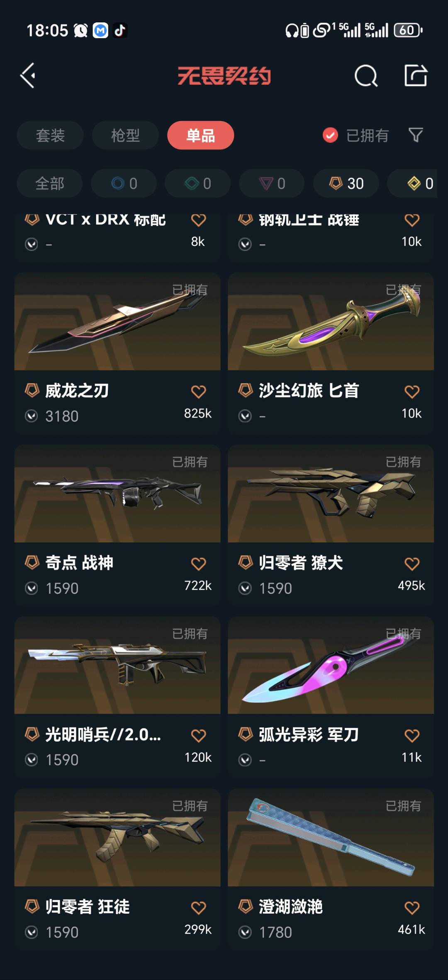The width and height of the screenshot is (448, 980).
Task: Select the blue circle tier filter
Action: click(x=124, y=183)
